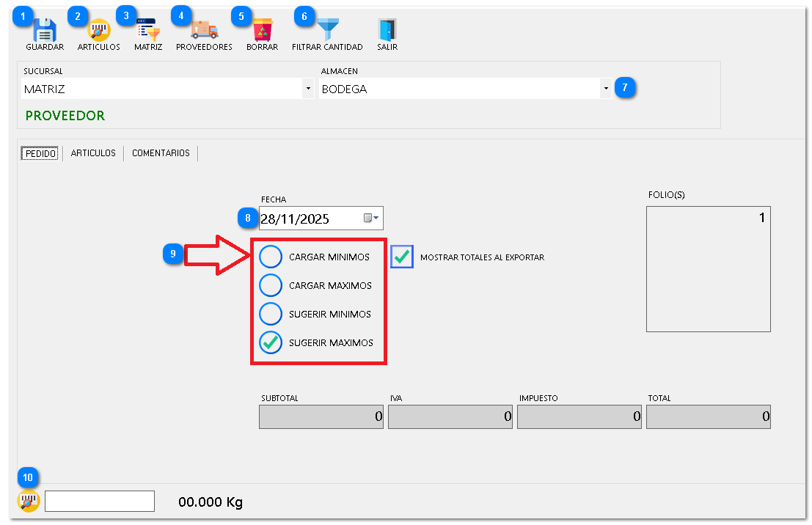Click the Matriz filter icon
812x525 pixels.
point(148,31)
